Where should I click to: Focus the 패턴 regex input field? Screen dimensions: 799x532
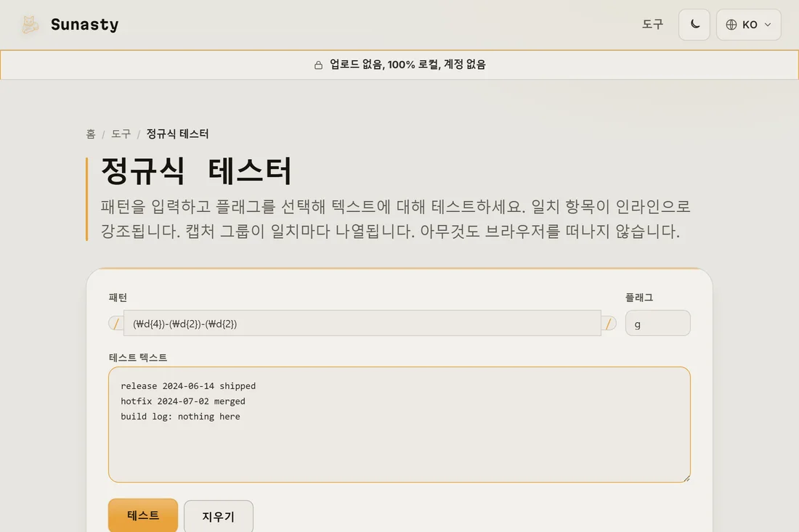(362, 323)
